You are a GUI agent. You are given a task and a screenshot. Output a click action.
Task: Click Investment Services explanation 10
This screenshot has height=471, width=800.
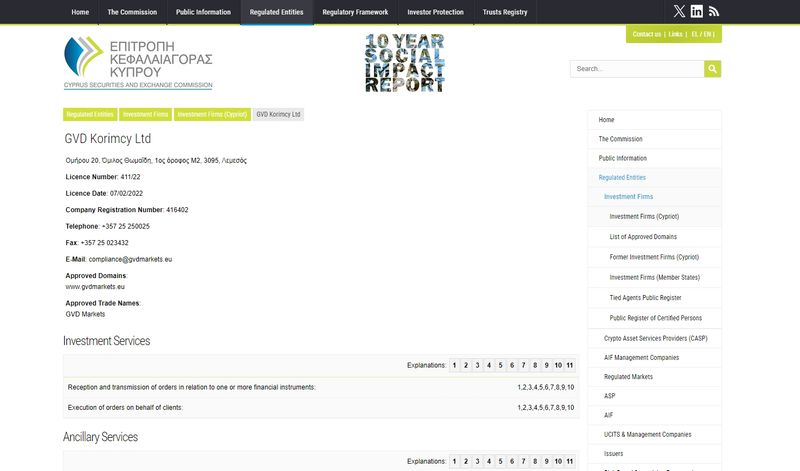[558, 365]
